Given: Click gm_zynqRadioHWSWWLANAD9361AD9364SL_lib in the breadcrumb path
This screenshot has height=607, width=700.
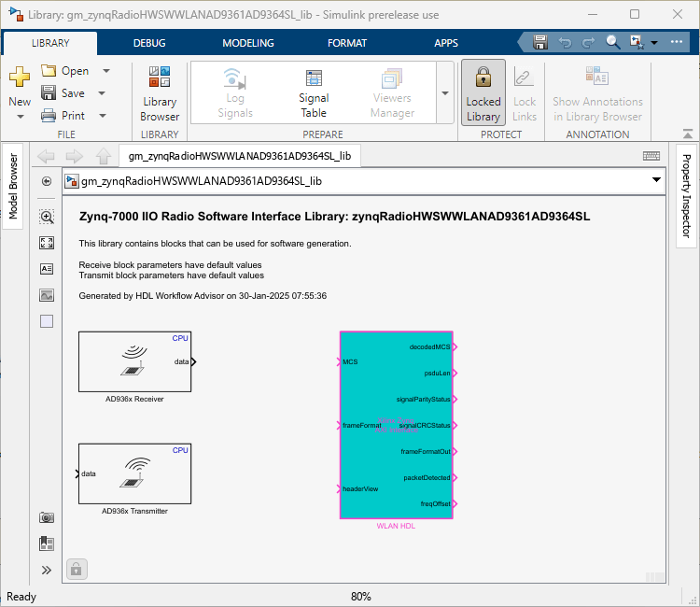Looking at the screenshot, I should coord(202,181).
